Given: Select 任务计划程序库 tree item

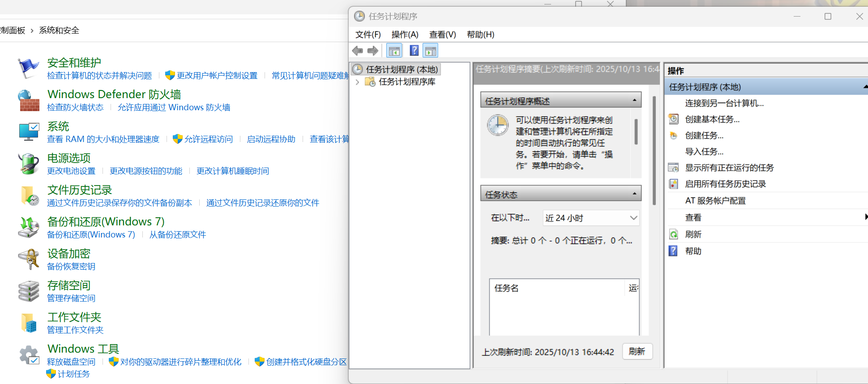Looking at the screenshot, I should coord(407,82).
